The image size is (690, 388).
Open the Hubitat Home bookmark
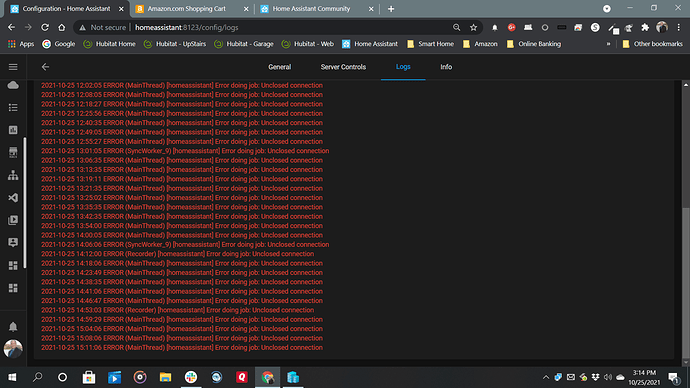(110, 44)
